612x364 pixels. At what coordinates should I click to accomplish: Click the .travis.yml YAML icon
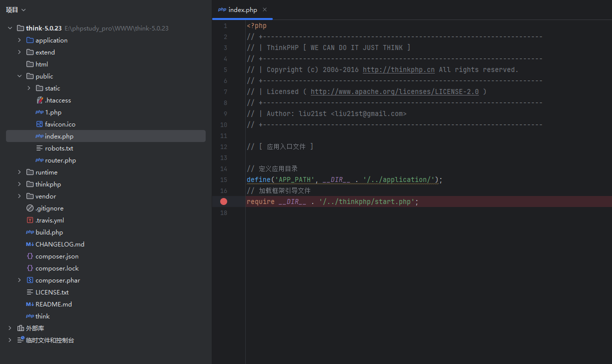(30, 220)
